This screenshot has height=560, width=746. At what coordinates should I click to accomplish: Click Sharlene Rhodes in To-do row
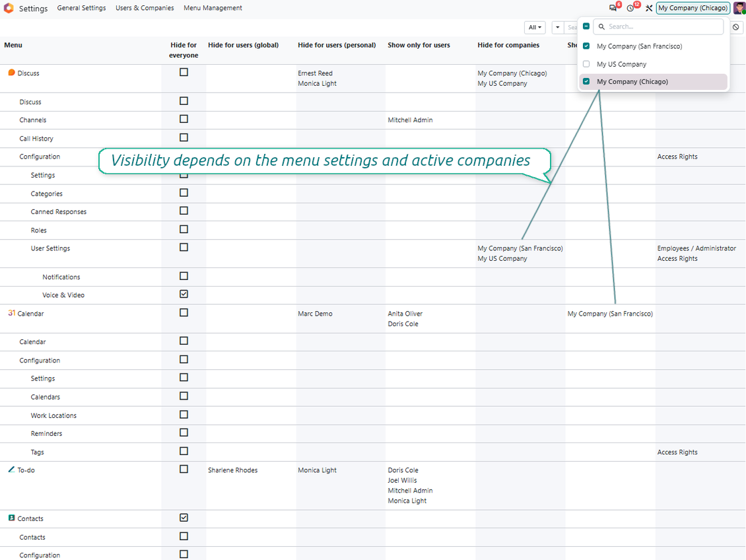(232, 470)
